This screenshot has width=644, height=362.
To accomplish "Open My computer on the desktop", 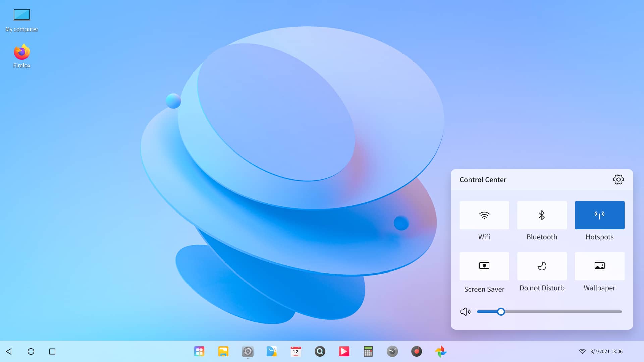I will [21, 15].
